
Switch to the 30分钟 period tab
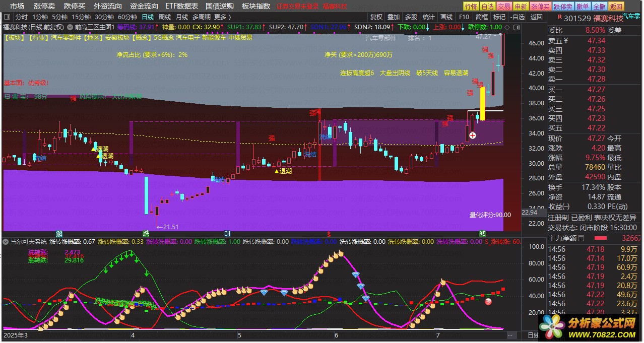[x=104, y=17]
